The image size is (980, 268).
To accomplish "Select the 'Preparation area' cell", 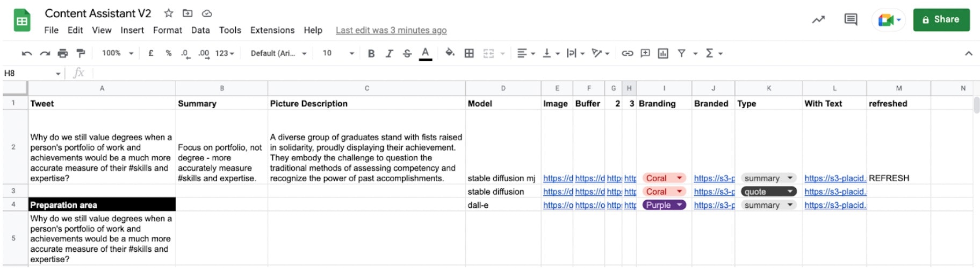I will 102,204.
